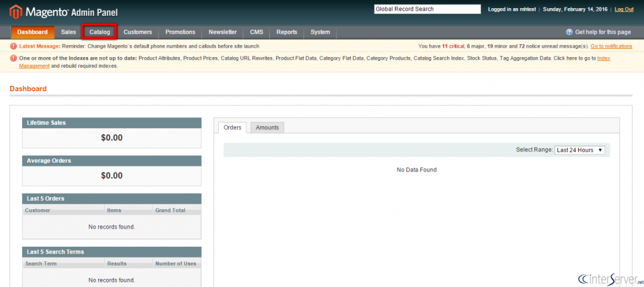
Task: Click the Dashboard page title
Action: [28, 89]
